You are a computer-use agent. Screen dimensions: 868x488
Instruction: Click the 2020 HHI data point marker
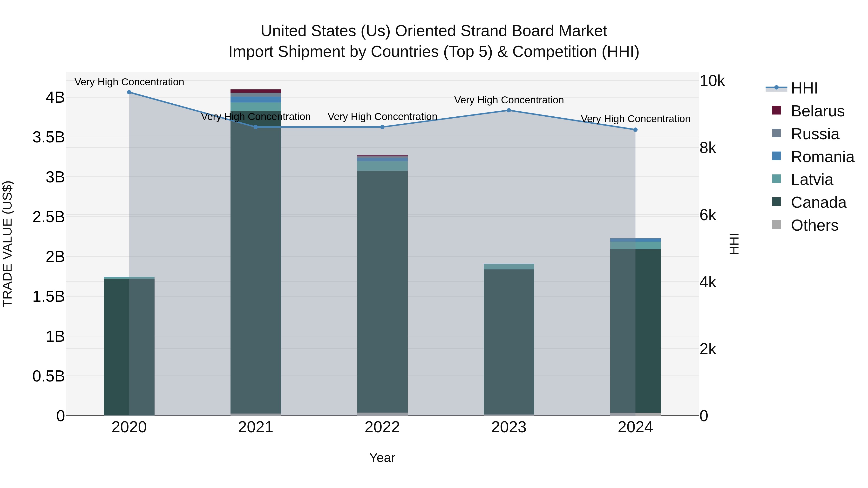(129, 92)
